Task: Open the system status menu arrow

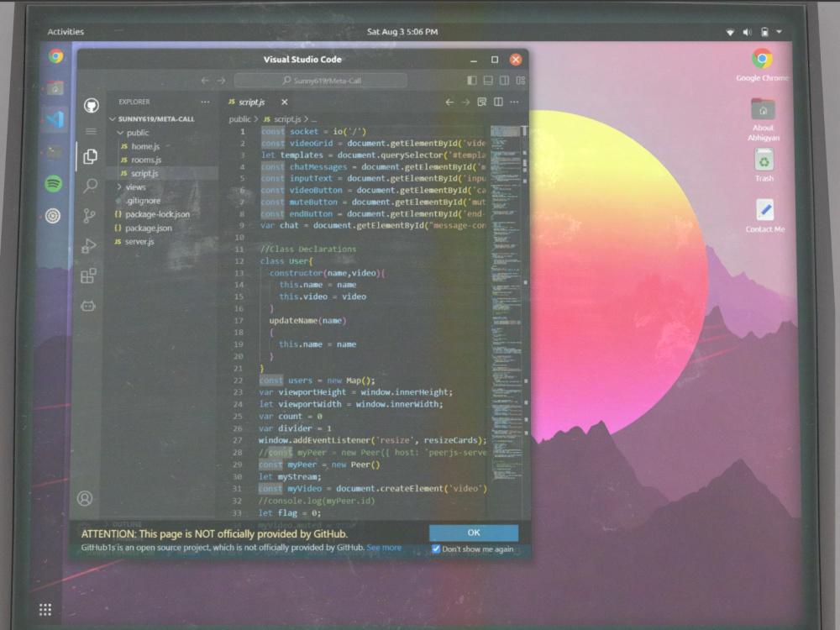Action: (779, 32)
